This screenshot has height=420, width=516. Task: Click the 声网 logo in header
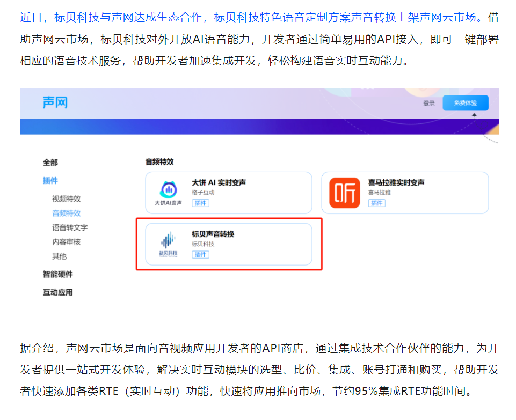(x=55, y=102)
